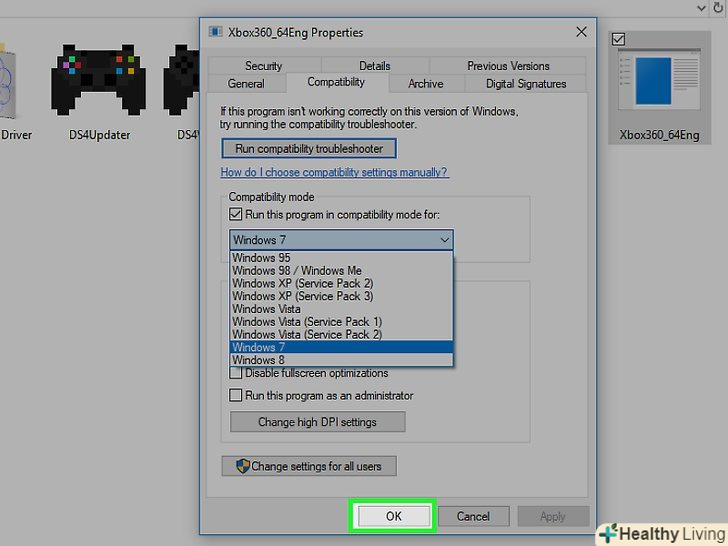The image size is (728, 546).
Task: Enable 'Disable fullscreen optimizations' checkbox
Action: tap(235, 373)
